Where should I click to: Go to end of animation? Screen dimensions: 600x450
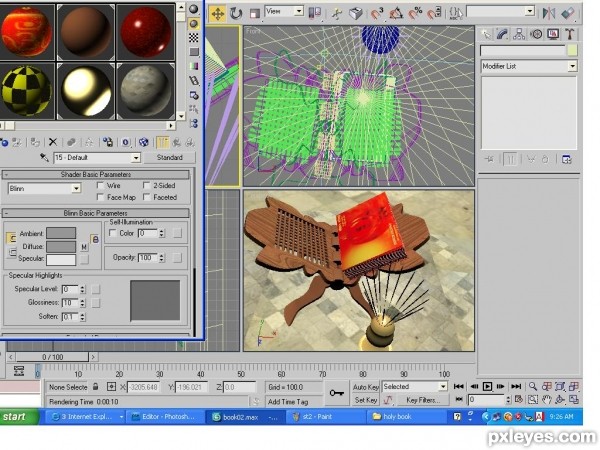[x=516, y=386]
